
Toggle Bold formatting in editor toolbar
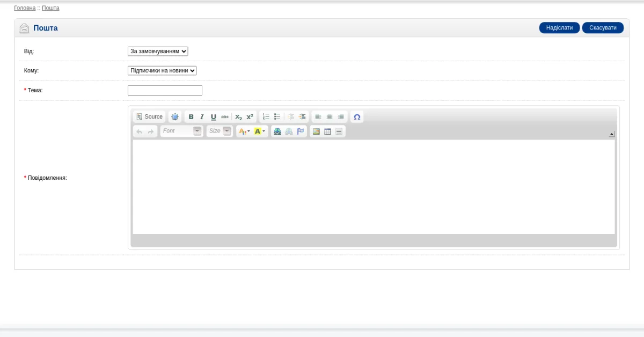tap(191, 116)
